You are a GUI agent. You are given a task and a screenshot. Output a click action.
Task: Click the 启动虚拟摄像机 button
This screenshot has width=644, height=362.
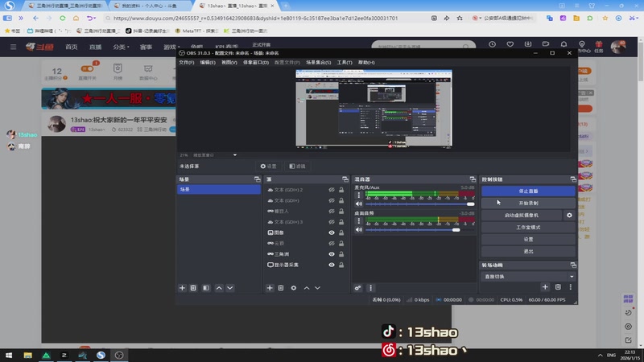pos(522,215)
